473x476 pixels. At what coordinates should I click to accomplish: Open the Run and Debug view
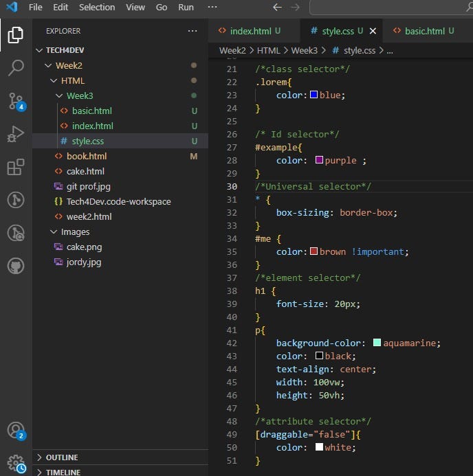pyautogui.click(x=16, y=134)
